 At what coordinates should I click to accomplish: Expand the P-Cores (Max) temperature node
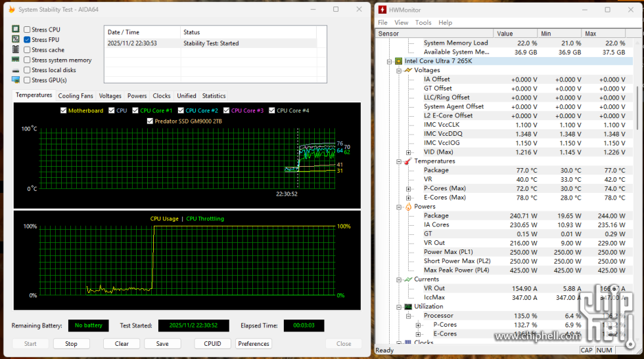[x=408, y=188]
